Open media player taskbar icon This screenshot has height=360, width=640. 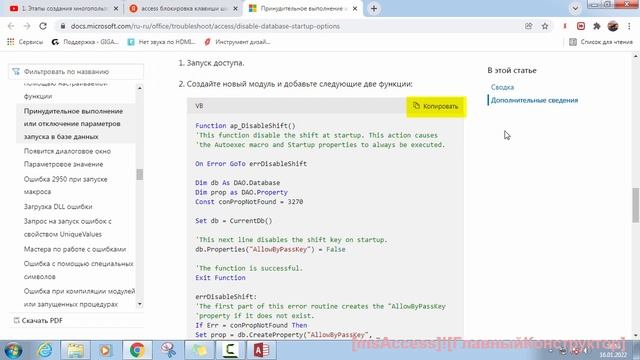pyautogui.click(x=106, y=350)
